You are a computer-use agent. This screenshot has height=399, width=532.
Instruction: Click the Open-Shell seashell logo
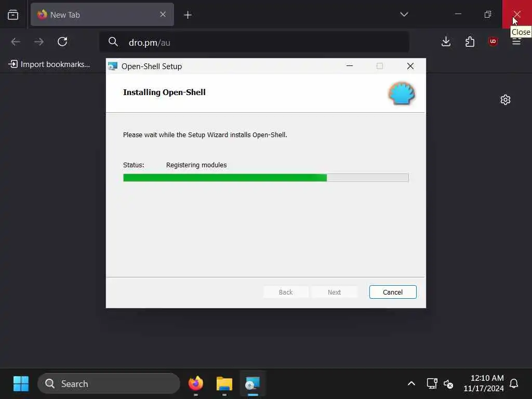(402, 94)
